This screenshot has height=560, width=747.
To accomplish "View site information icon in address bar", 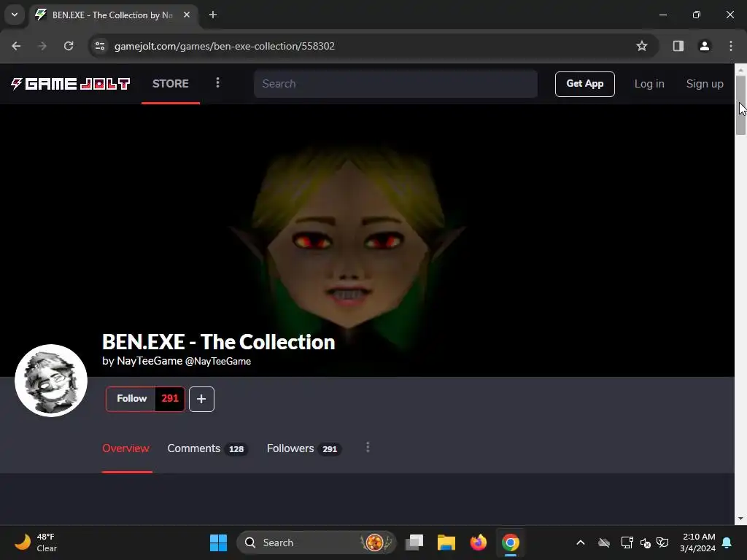I will tap(100, 46).
